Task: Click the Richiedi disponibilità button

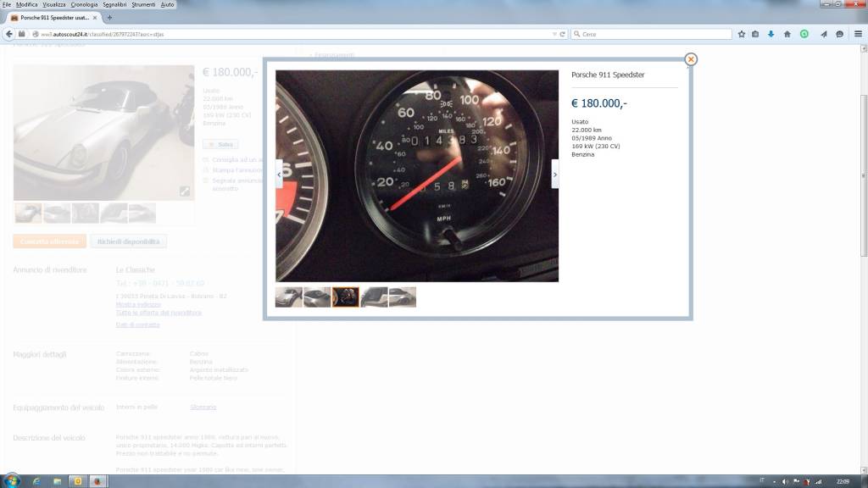Action: coord(129,241)
